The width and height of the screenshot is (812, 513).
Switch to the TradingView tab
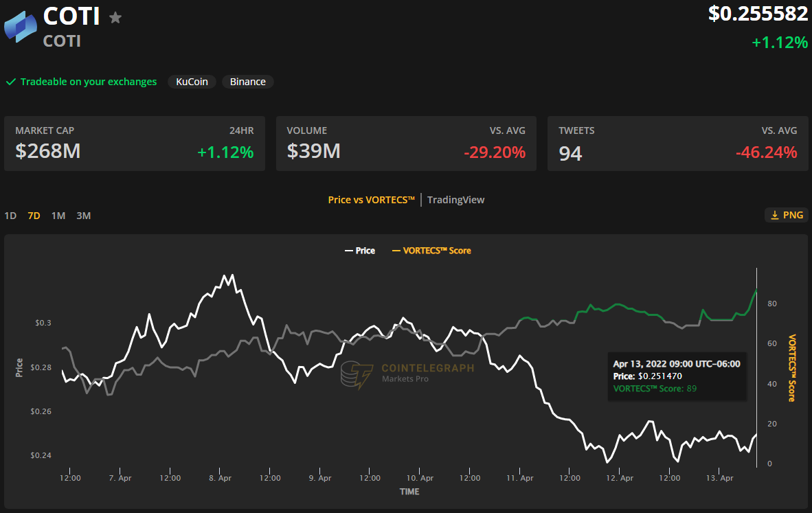click(455, 200)
